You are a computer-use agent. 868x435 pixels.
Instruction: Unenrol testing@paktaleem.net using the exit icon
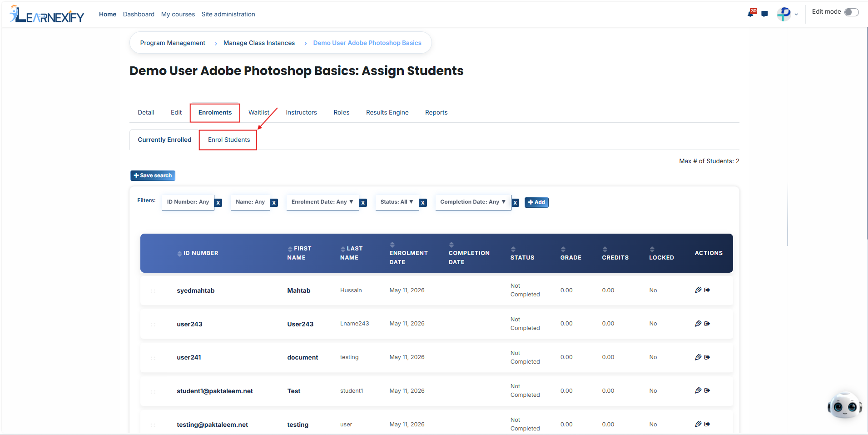(707, 424)
